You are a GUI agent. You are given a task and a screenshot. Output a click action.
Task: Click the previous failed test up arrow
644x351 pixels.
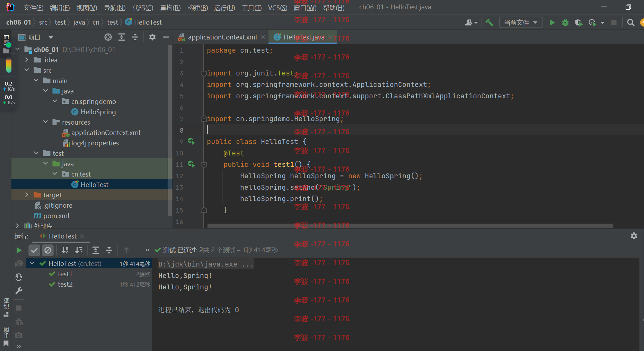pyautogui.click(x=126, y=250)
